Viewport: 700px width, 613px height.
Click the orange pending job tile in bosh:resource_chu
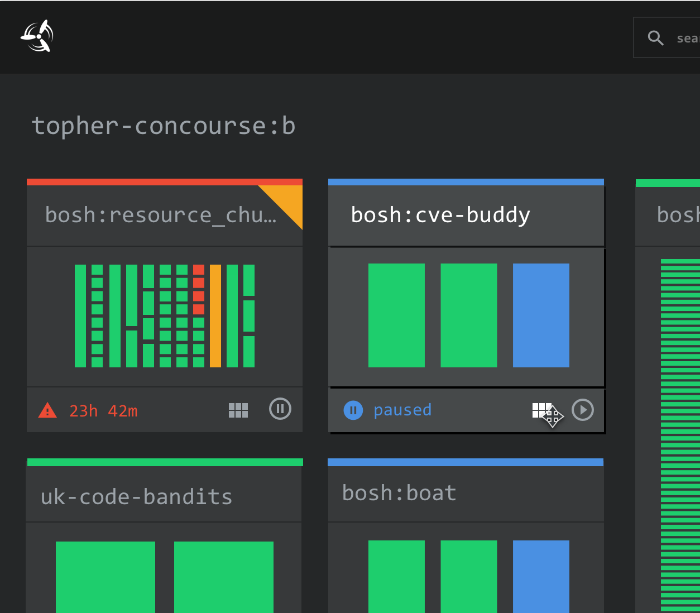pyautogui.click(x=217, y=315)
